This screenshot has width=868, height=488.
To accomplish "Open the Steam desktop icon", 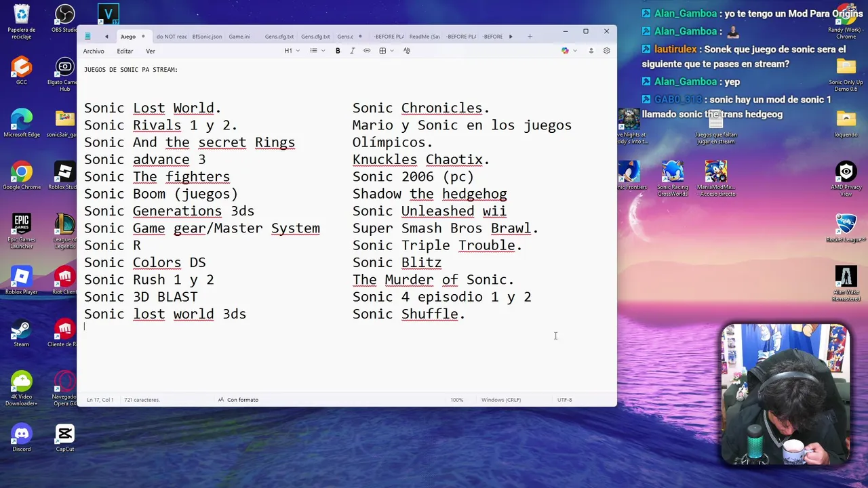I will [22, 332].
